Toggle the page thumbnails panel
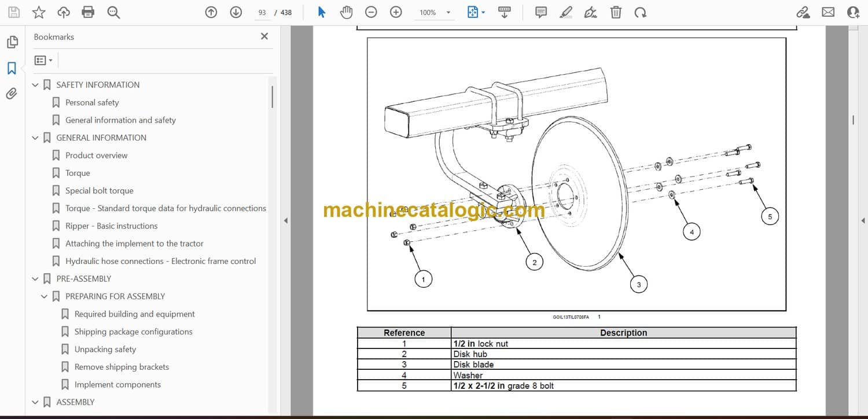The height and width of the screenshot is (419, 868). pyautogui.click(x=12, y=42)
